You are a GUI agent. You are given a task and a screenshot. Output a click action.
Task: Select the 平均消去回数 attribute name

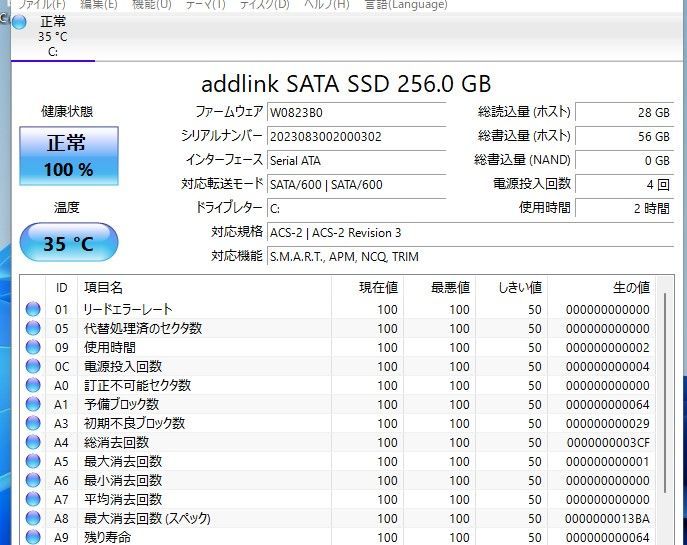[x=123, y=499]
